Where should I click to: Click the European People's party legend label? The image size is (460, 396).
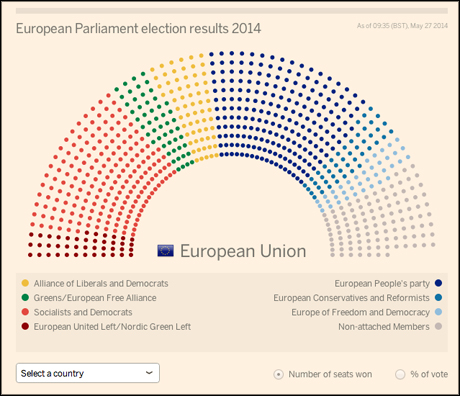point(382,284)
